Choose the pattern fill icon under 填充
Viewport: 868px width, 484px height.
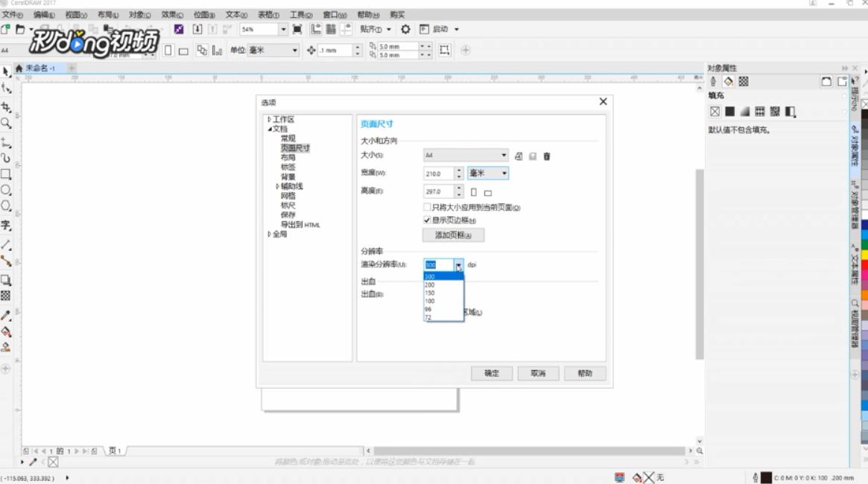point(761,112)
